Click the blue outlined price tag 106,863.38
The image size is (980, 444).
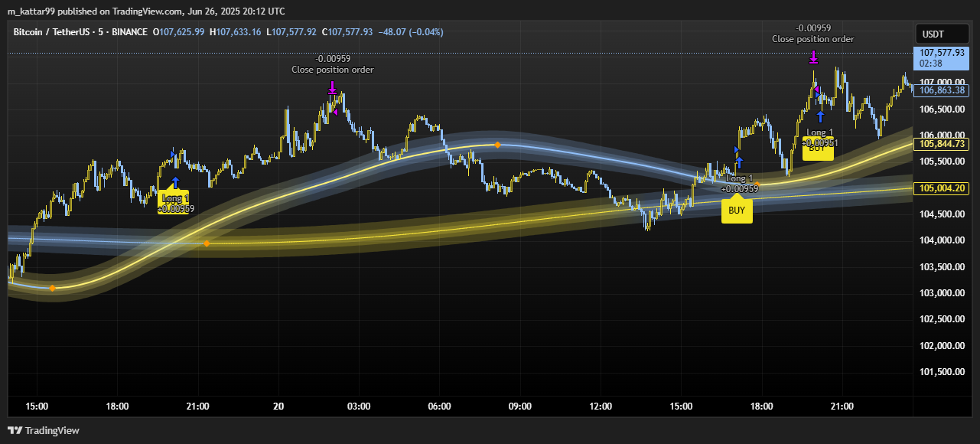tap(942, 90)
